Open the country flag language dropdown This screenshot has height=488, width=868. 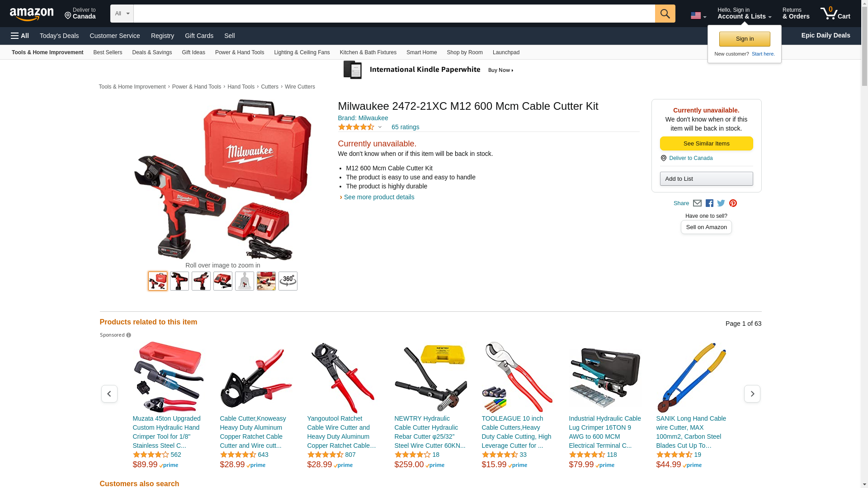[x=698, y=16]
